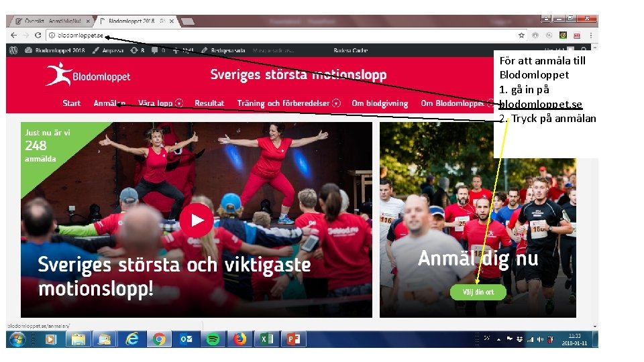This screenshot has height=362, width=644.
Task: Expand the Våra lopp dropdown arrow
Action: click(179, 103)
